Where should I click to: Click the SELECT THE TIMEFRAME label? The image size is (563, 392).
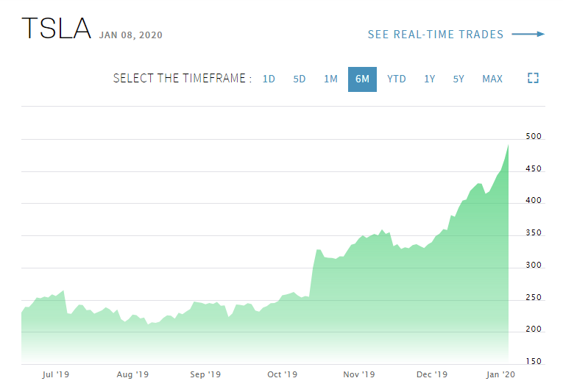(x=183, y=78)
